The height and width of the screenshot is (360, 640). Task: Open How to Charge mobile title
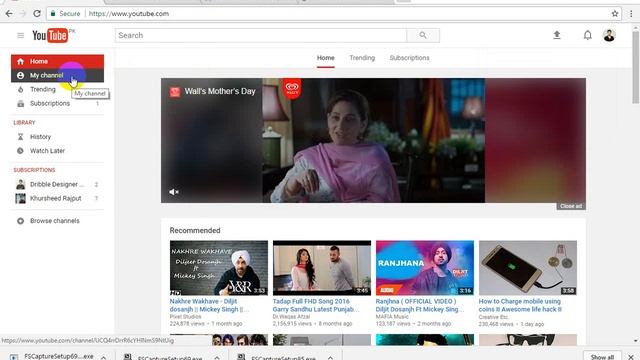tap(520, 305)
